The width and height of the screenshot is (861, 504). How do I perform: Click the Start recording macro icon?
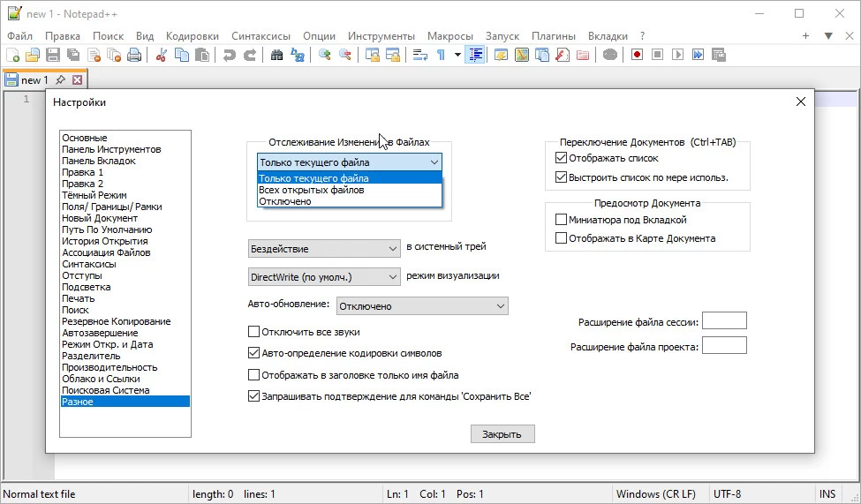pos(637,55)
